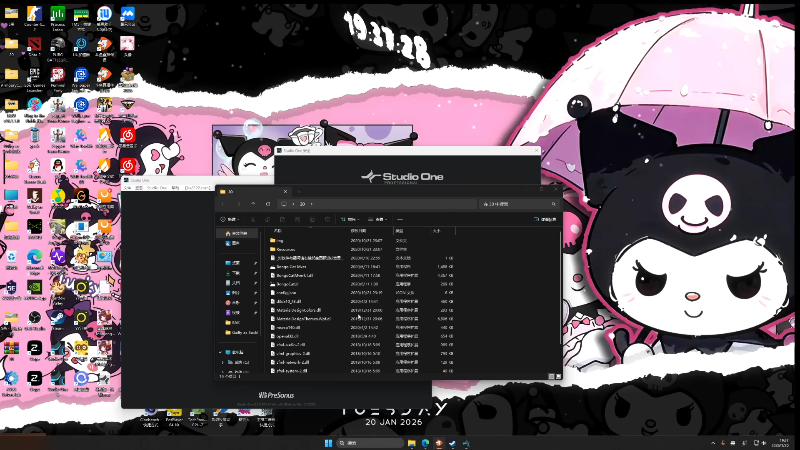800x450 pixels.
Task: Open the See more (…) toolbar menu
Action: pos(400,219)
